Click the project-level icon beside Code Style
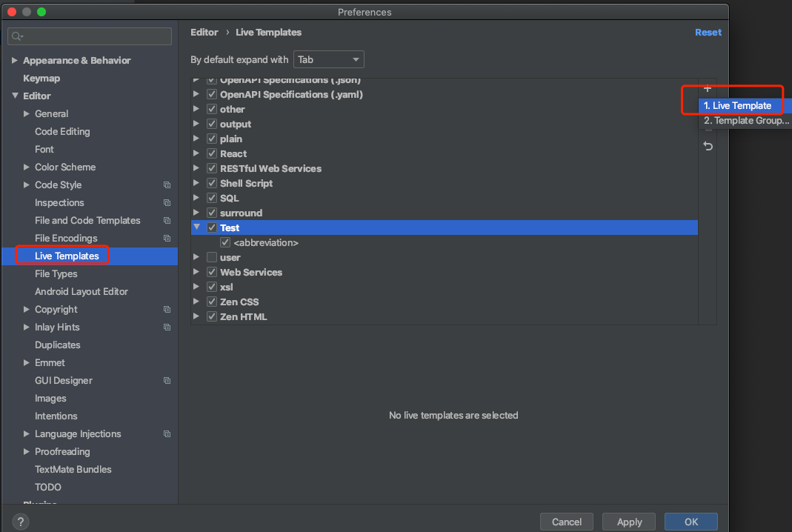792x532 pixels. (167, 185)
